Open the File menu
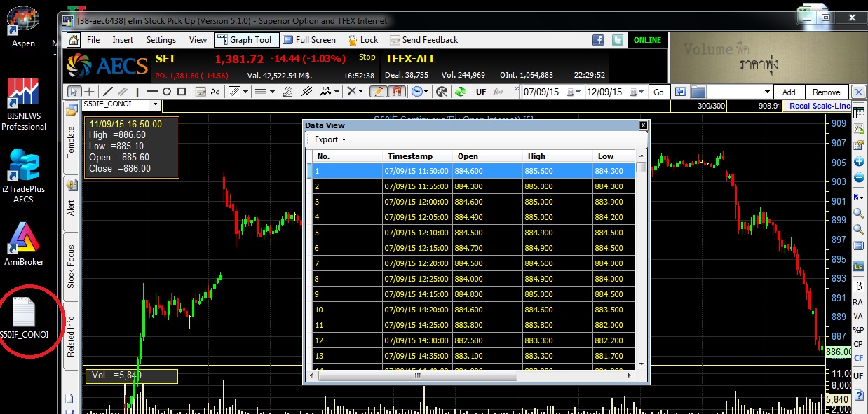Image resolution: width=868 pixels, height=414 pixels. (93, 40)
